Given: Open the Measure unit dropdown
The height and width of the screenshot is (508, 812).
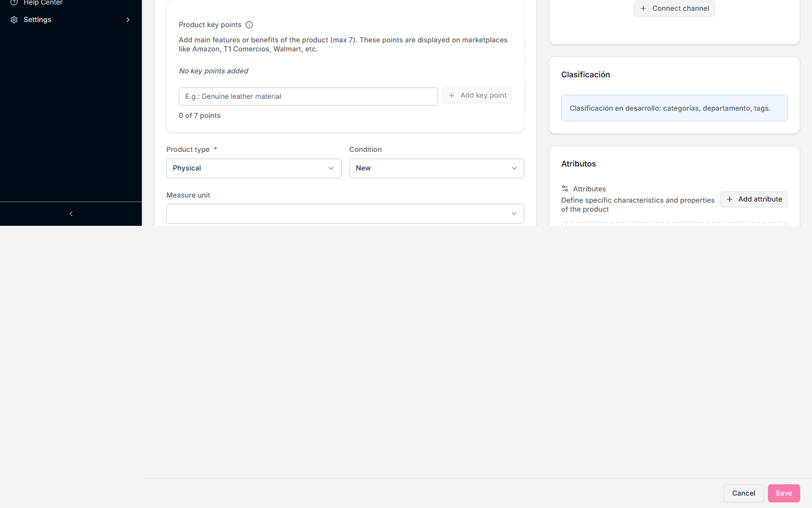Looking at the screenshot, I should coord(345,213).
